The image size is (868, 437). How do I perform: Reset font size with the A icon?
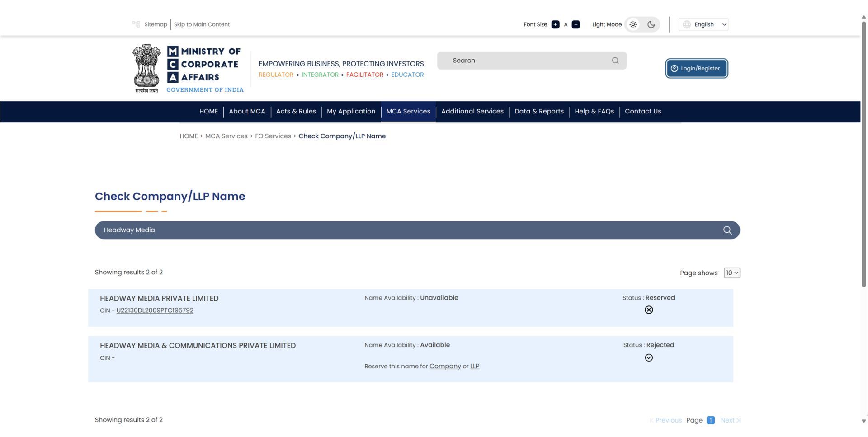[566, 24]
